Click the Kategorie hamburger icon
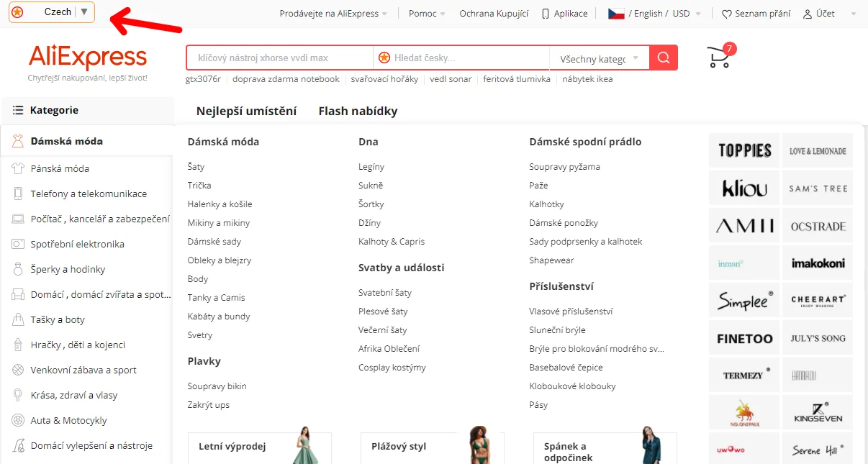868x464 pixels. pyautogui.click(x=19, y=110)
